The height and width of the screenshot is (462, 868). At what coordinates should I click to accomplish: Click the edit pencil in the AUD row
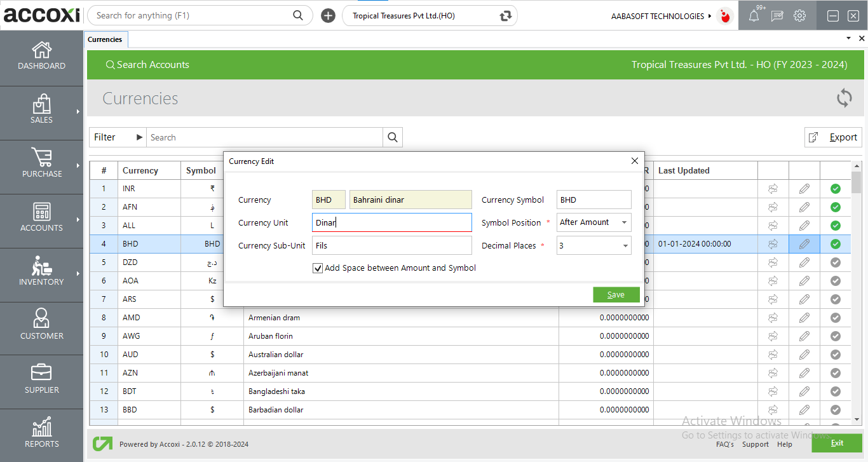804,355
